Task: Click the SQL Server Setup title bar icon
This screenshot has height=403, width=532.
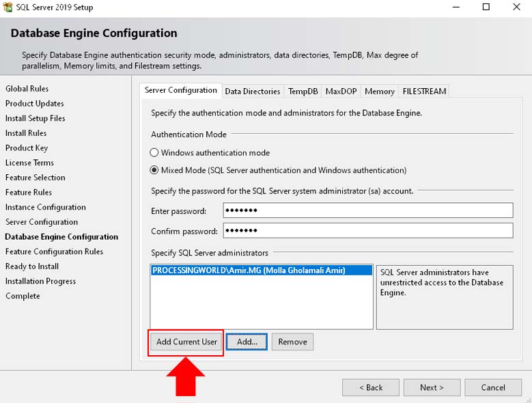Action: click(x=8, y=7)
